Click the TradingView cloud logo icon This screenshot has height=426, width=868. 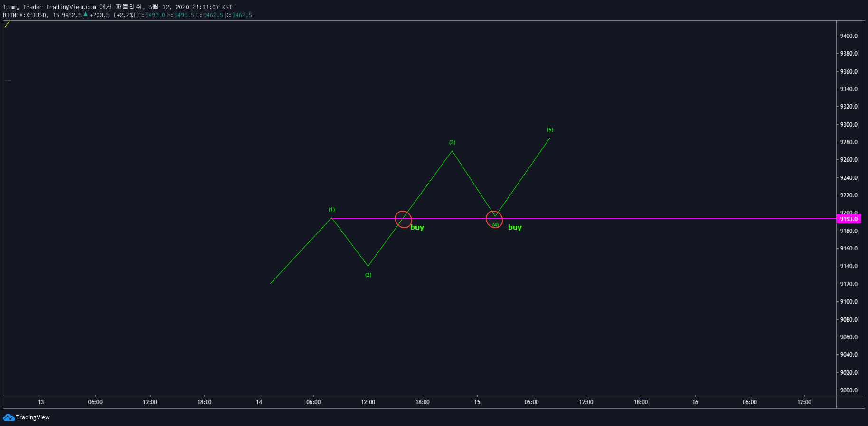pos(9,417)
